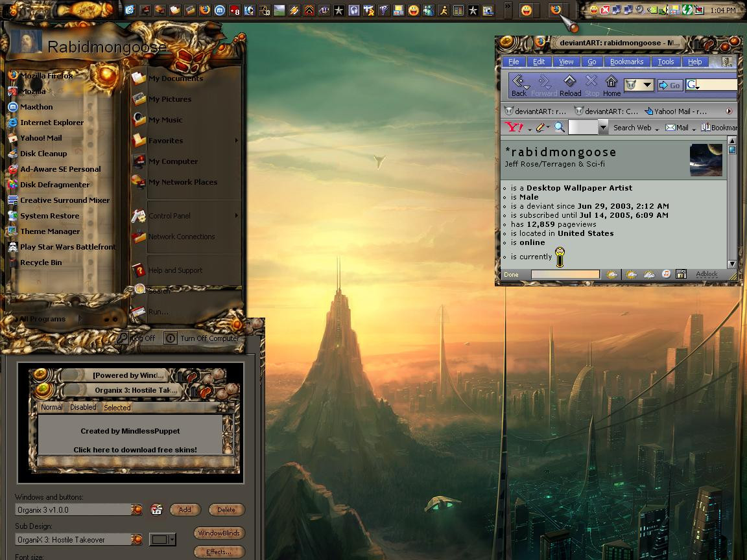Screen dimensions: 747x560
Task: Click NVIDIA icon in system tray
Action: (x=651, y=10)
